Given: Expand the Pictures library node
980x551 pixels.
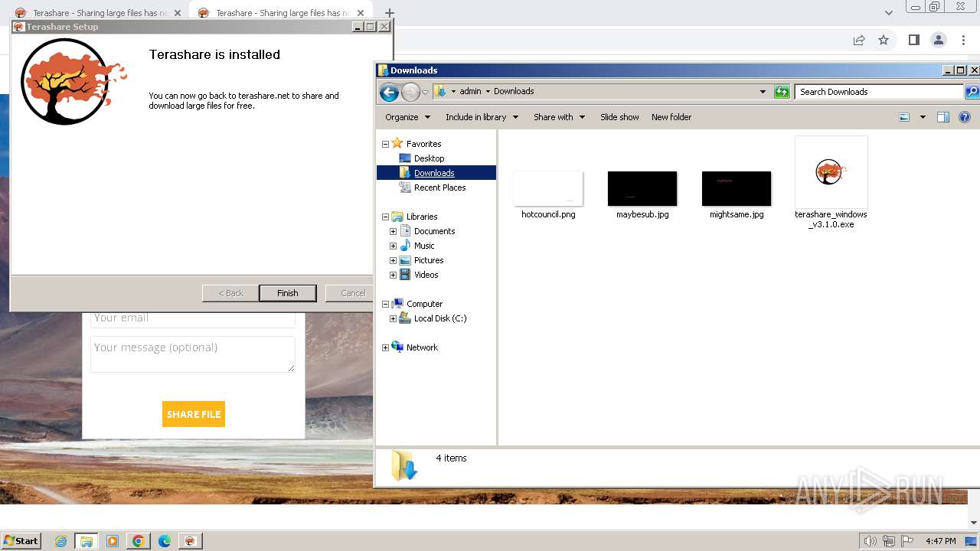Looking at the screenshot, I should [393, 260].
